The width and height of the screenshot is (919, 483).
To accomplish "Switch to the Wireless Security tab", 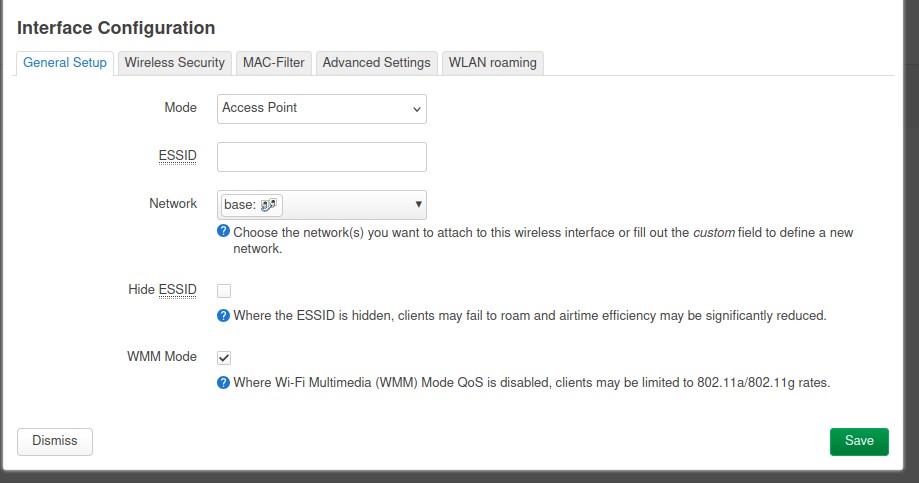I will point(175,63).
